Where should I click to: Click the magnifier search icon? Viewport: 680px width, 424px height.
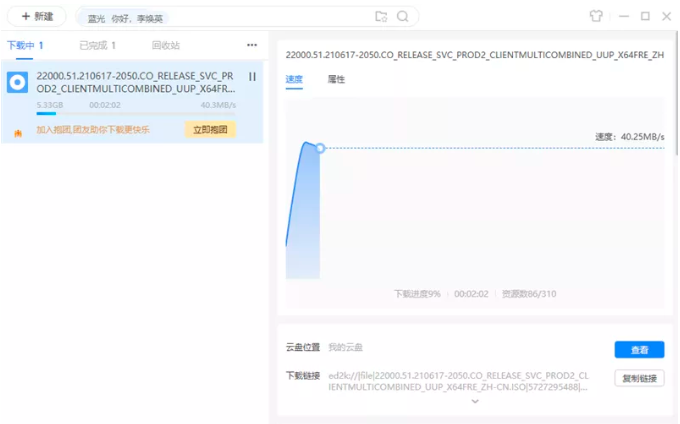click(403, 17)
